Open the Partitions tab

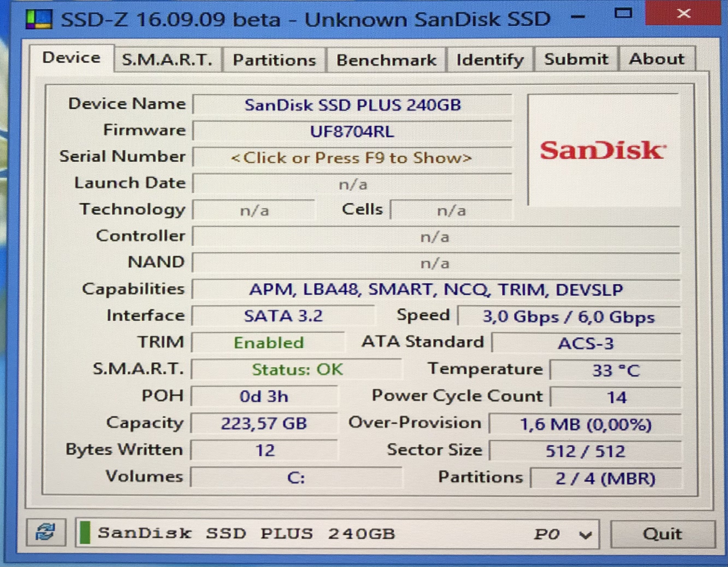pyautogui.click(x=274, y=60)
